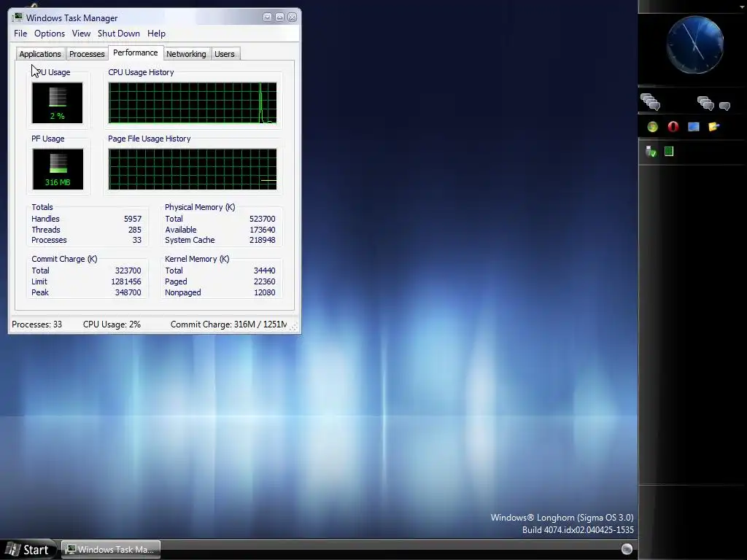The width and height of the screenshot is (747, 560).
Task: Click the device with green check tray icon
Action: (x=651, y=152)
